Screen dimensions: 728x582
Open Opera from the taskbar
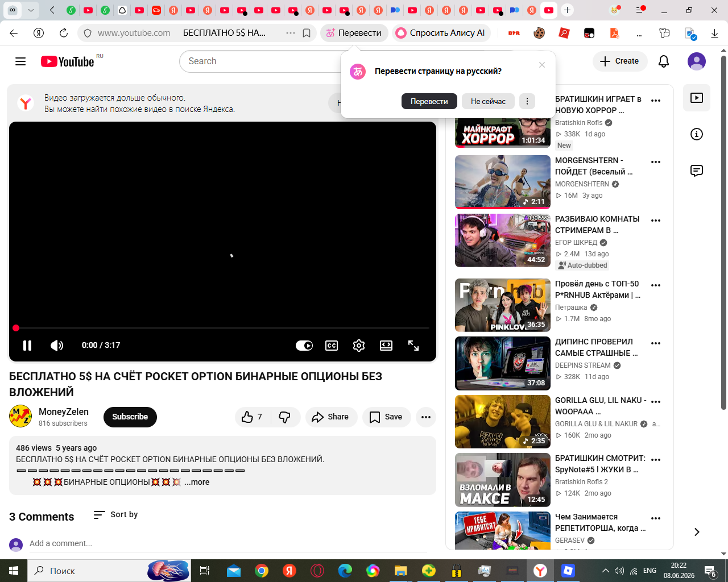coord(317,571)
